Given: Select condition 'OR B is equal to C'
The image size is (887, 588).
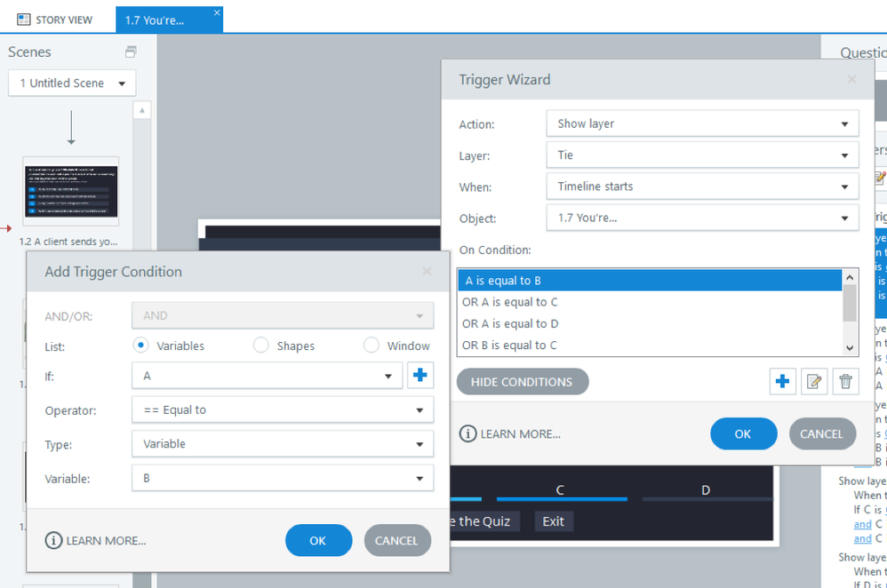Looking at the screenshot, I should (650, 345).
